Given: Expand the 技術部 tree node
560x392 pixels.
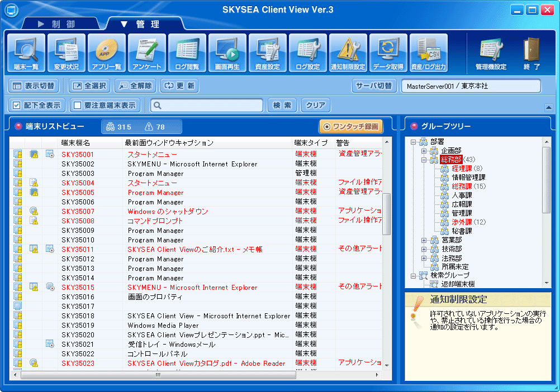Looking at the screenshot, I should 424,249.
